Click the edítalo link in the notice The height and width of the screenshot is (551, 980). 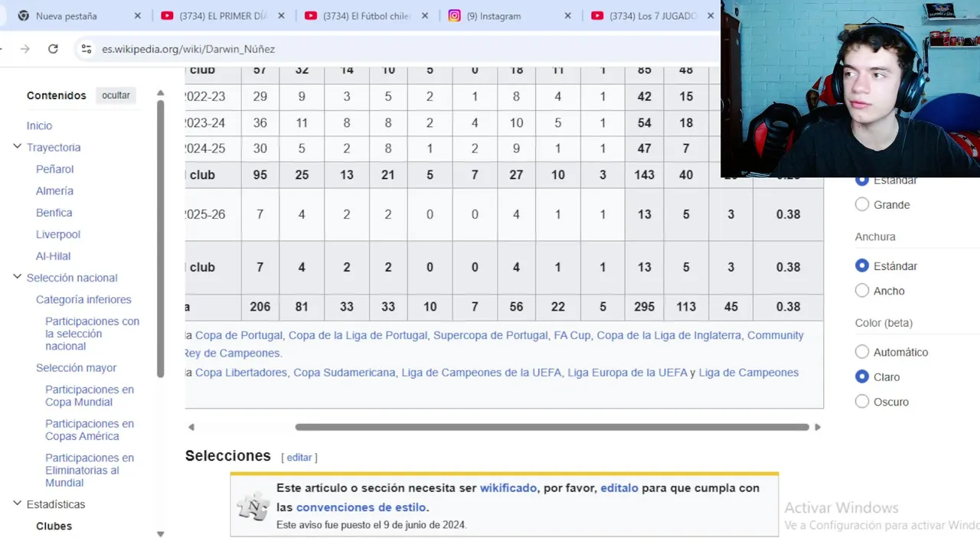(619, 487)
